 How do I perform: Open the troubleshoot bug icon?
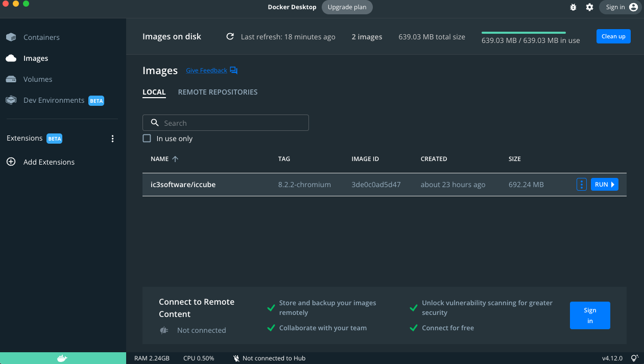coord(573,7)
